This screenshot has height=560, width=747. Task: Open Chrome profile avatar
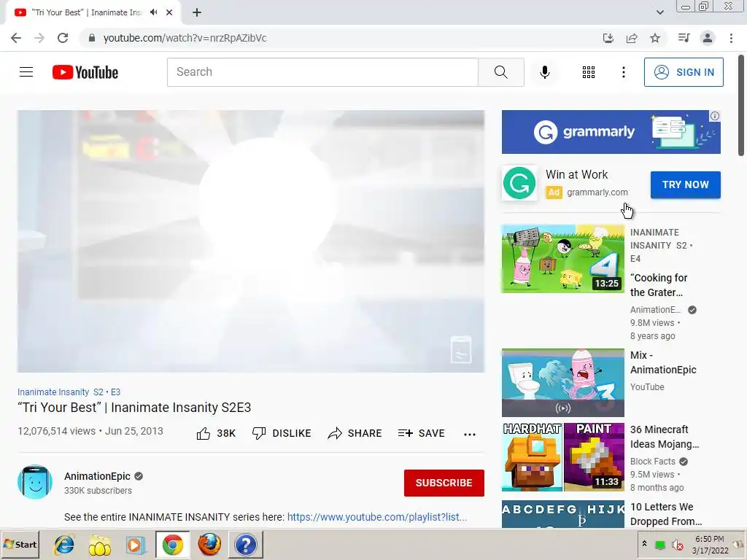click(x=708, y=38)
